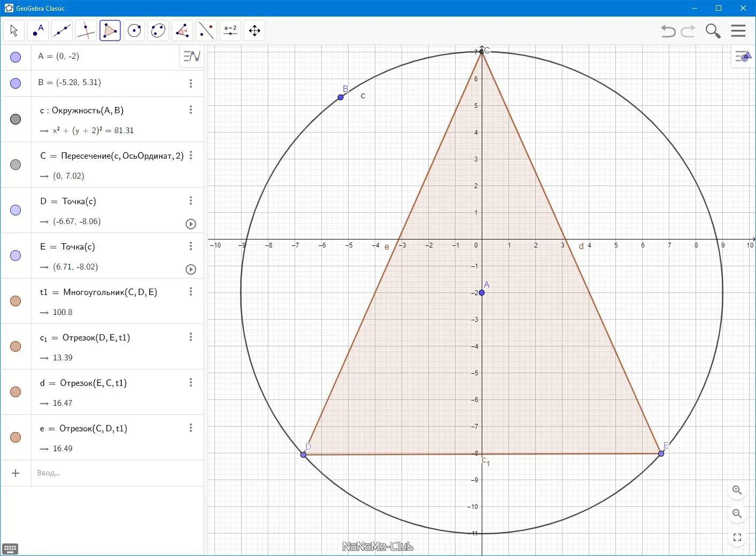Viewport: 756px width, 556px height.
Task: Select the A = (0, -2) definition
Action: point(59,56)
